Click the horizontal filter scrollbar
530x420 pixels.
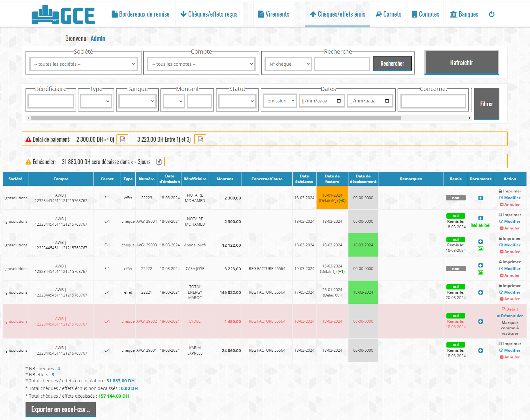216,118
